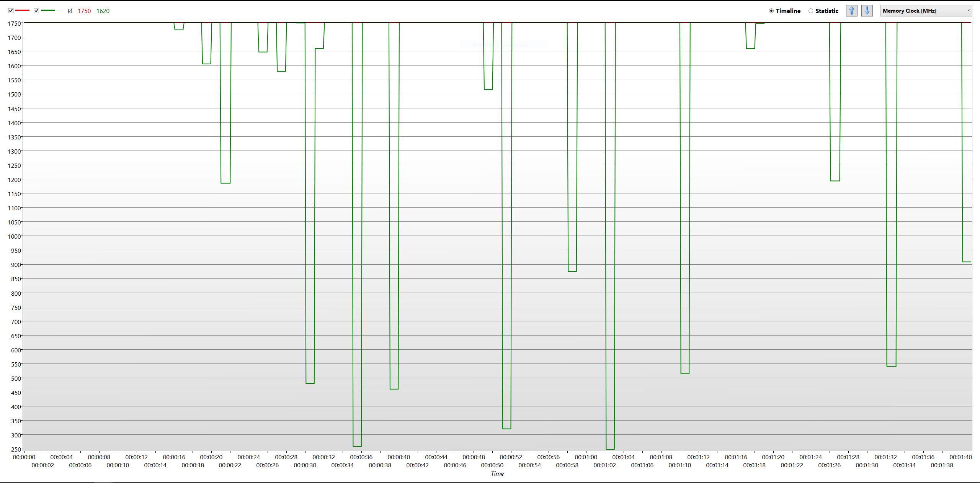This screenshot has height=483, width=980.
Task: Click the blue up arrow button
Action: (x=851, y=11)
